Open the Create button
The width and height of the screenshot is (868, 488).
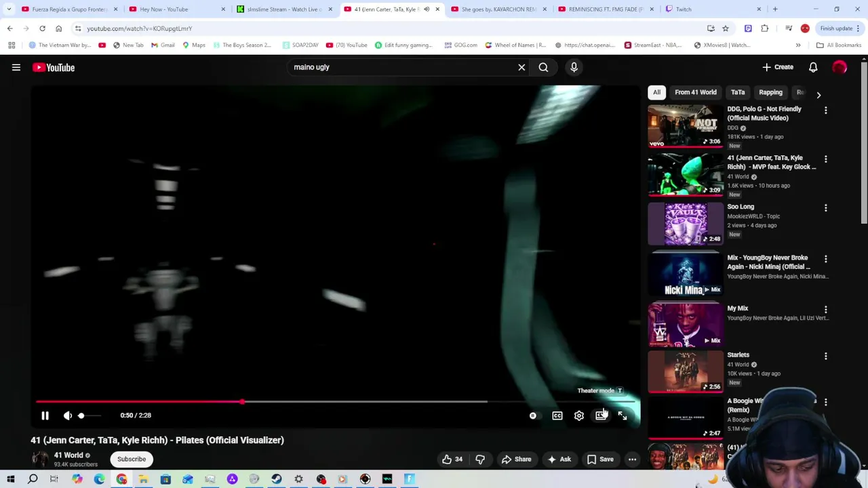[x=778, y=67]
